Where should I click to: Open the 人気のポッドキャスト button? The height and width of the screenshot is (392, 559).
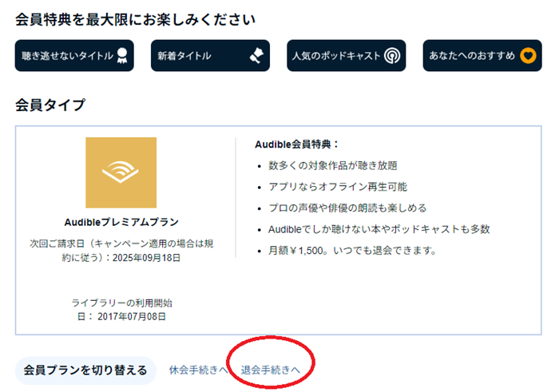click(x=346, y=56)
